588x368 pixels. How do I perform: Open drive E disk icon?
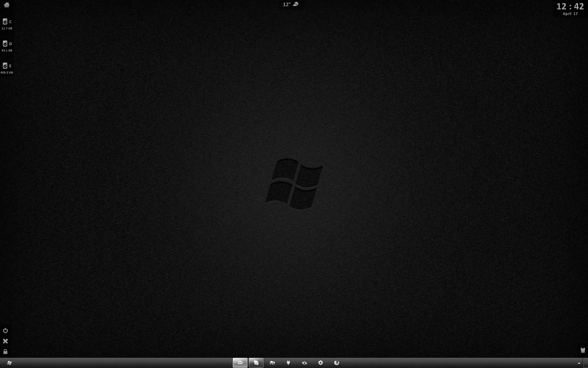(5, 66)
